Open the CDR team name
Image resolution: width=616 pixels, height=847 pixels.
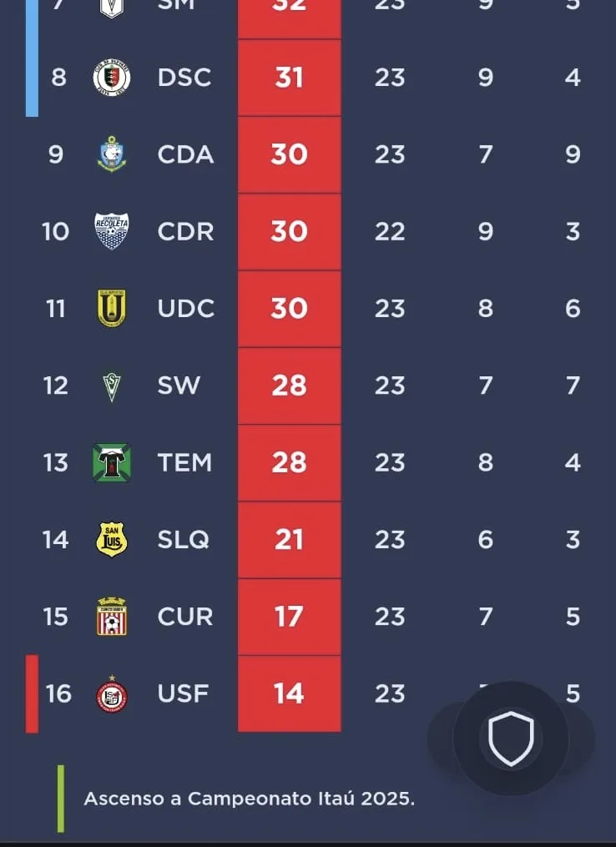coord(185,232)
